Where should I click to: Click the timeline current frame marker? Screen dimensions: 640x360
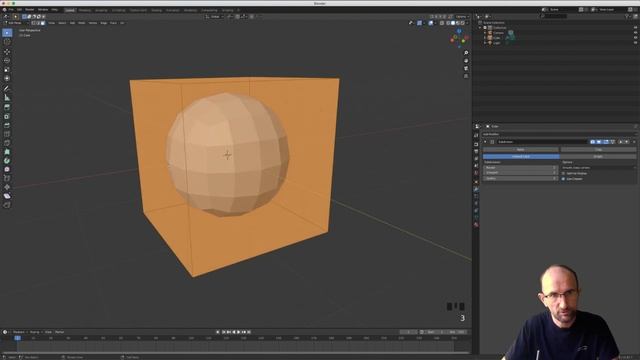click(18, 338)
